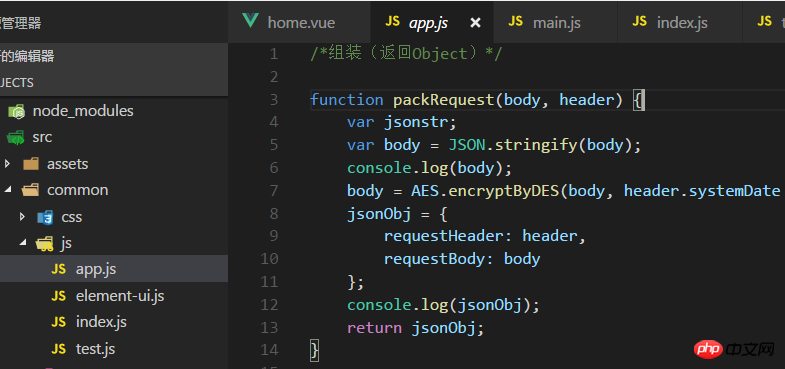Collapse the common folder arrow

pos(8,190)
